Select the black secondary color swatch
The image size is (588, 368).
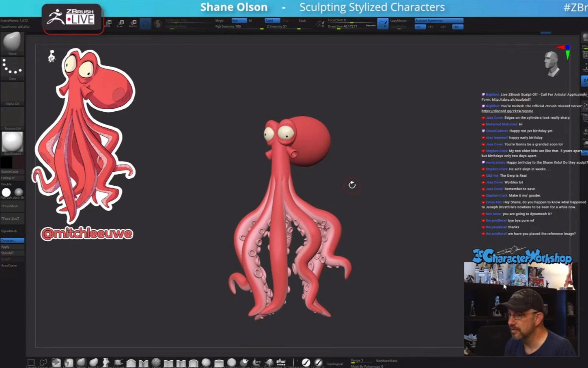coord(6,163)
